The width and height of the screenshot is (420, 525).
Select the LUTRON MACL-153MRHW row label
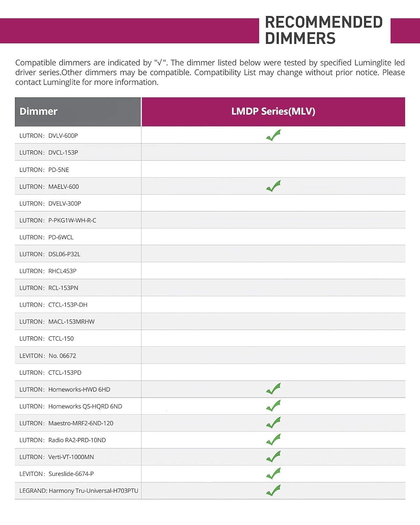click(57, 322)
